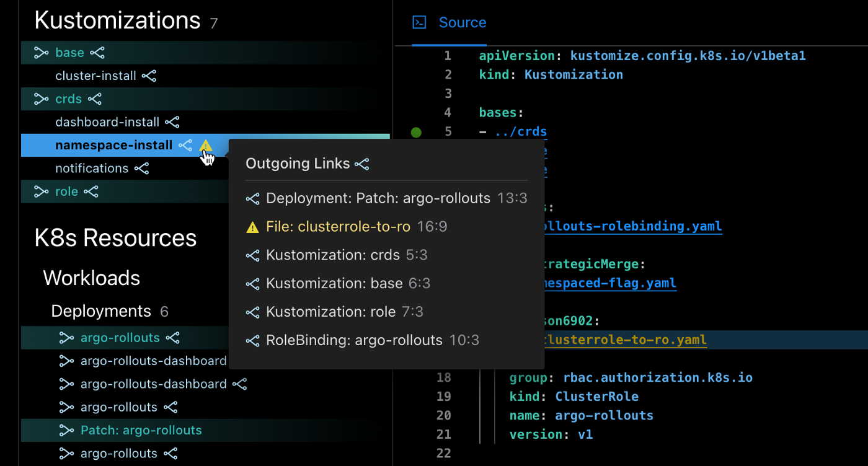Click the Workloads subsection heading

(92, 278)
